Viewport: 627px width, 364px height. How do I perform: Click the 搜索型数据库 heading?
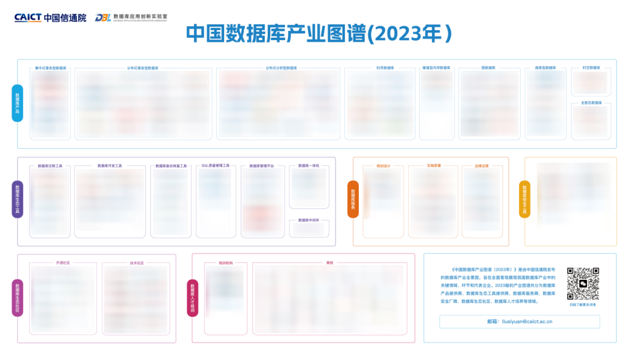[x=545, y=68]
